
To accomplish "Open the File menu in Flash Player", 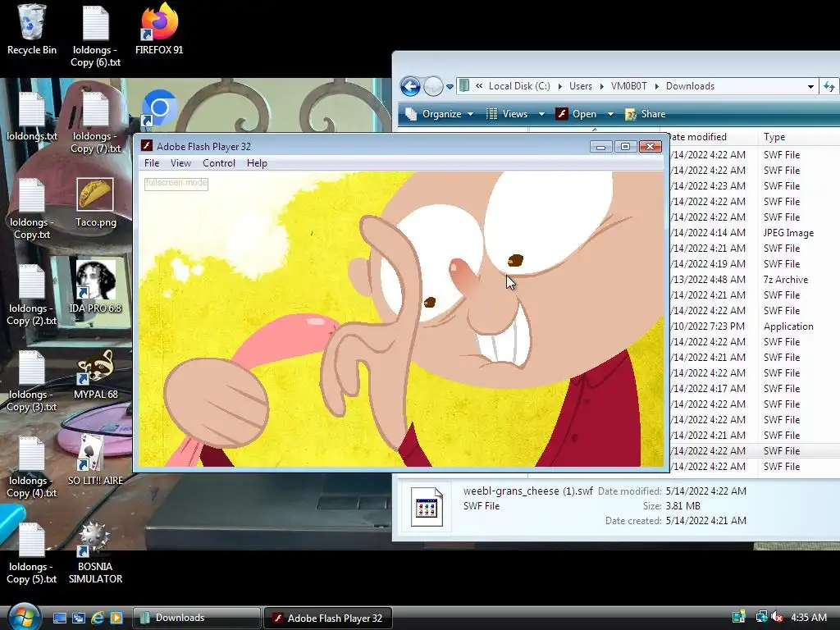I will [x=152, y=163].
